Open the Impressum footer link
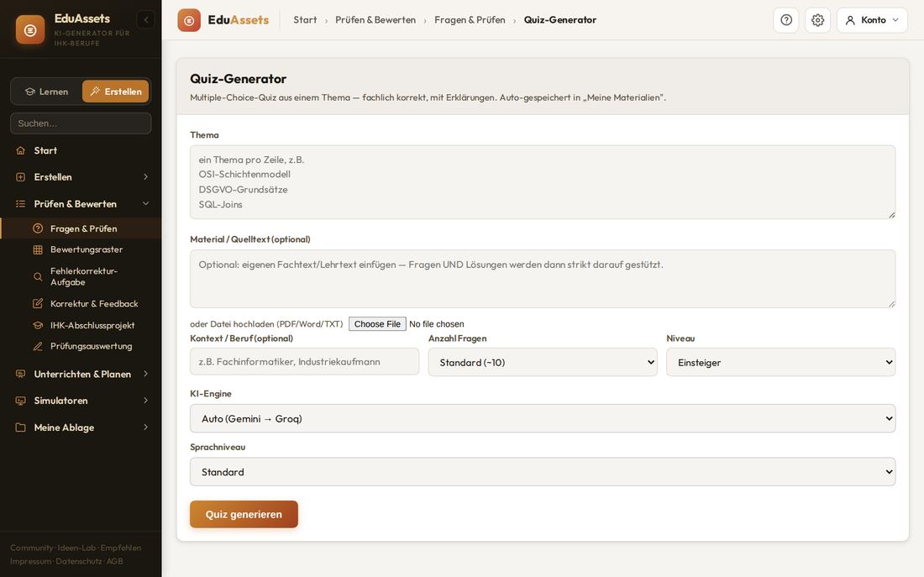 coord(30,562)
